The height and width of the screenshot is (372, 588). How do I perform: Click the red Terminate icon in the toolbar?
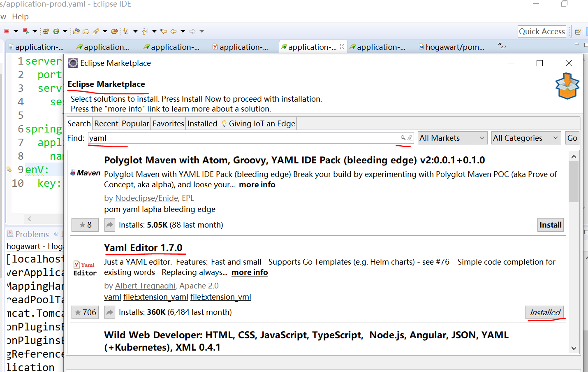[x=7, y=31]
